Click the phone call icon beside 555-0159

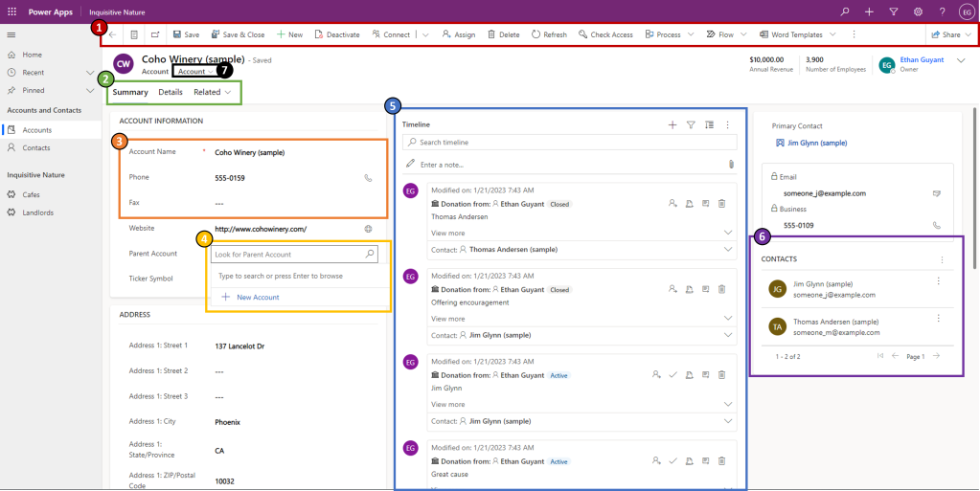click(368, 178)
